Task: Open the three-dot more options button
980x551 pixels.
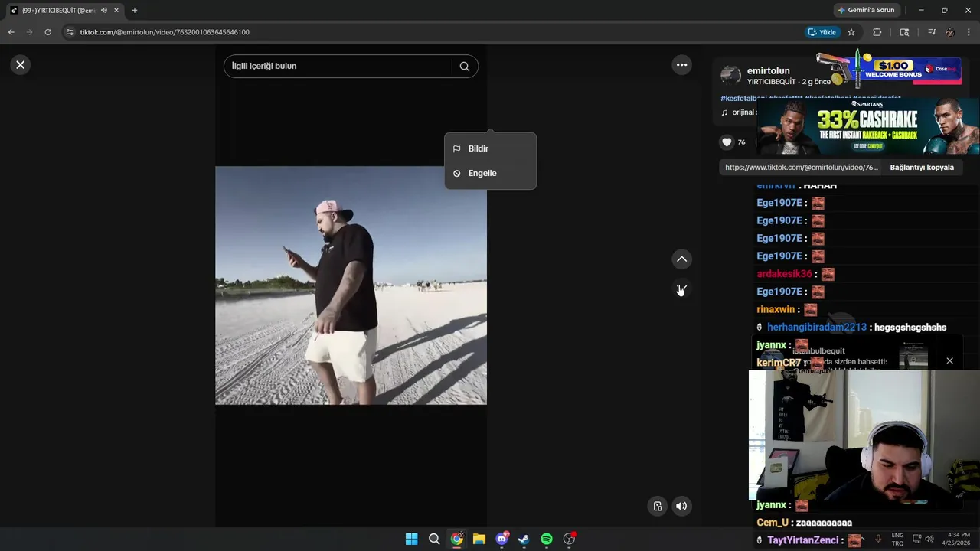Action: 681,65
